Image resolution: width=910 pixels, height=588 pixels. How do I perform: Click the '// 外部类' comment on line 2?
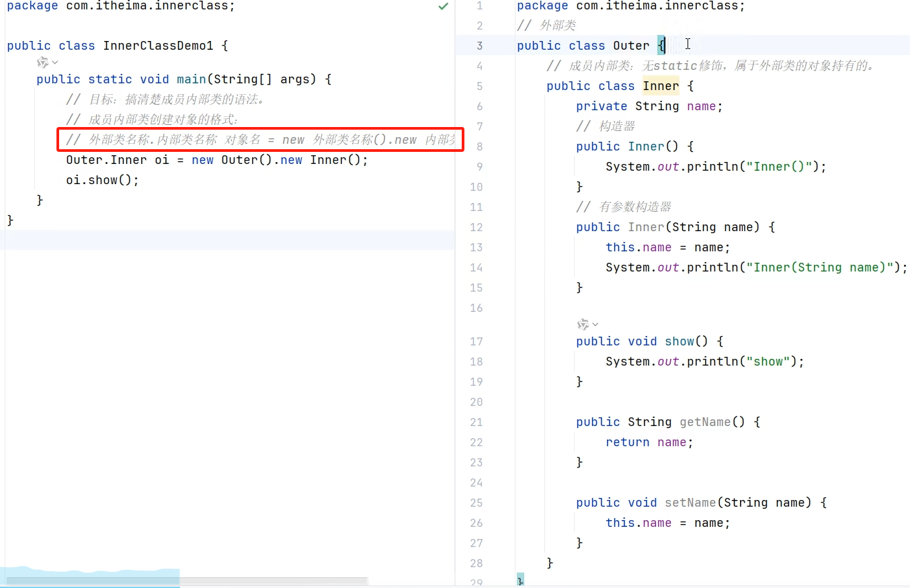(x=546, y=26)
